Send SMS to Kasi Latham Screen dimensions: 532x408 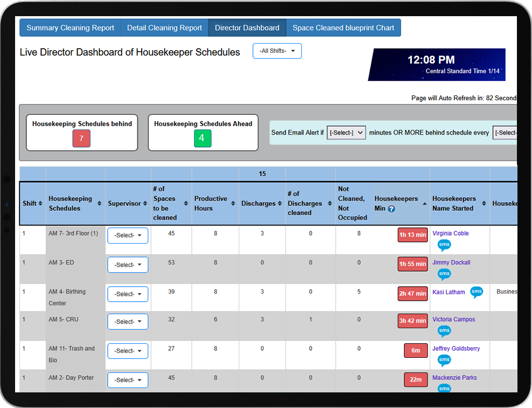tap(476, 292)
